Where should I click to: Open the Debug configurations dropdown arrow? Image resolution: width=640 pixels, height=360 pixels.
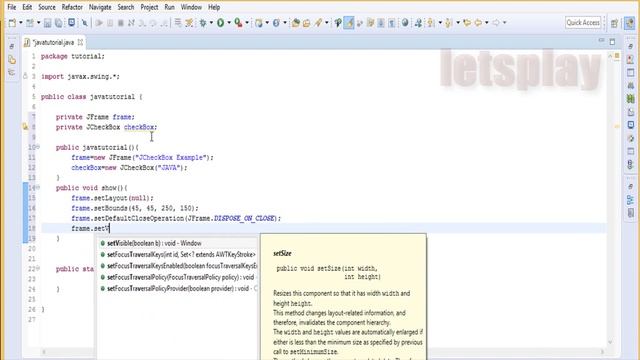[211, 23]
